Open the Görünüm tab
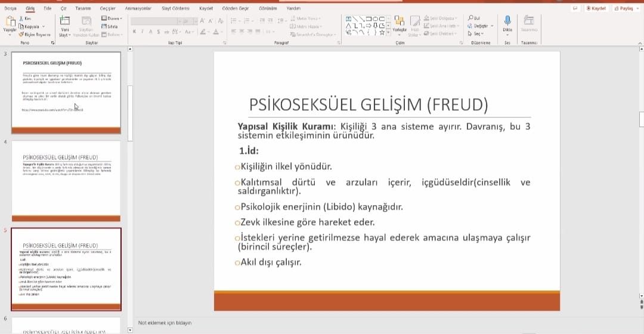The width and height of the screenshot is (644, 334). tap(268, 8)
